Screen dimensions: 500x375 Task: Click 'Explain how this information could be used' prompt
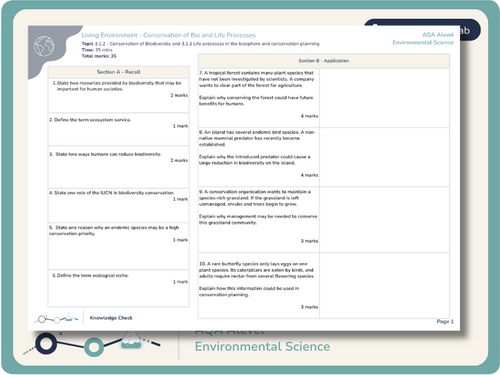[x=249, y=291]
